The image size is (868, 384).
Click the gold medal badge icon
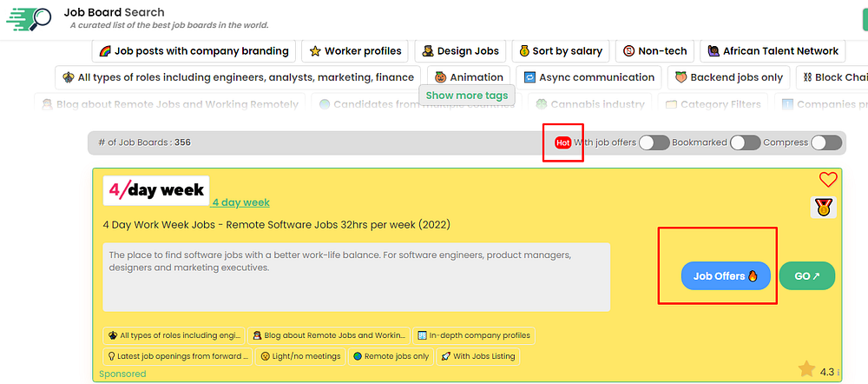coord(823,208)
